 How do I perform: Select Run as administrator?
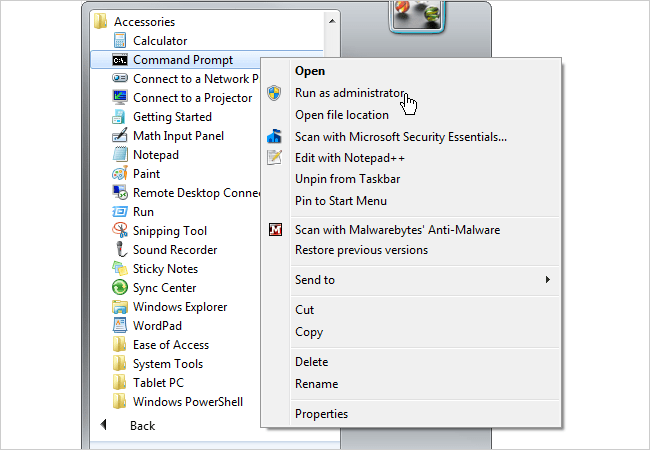[349, 93]
